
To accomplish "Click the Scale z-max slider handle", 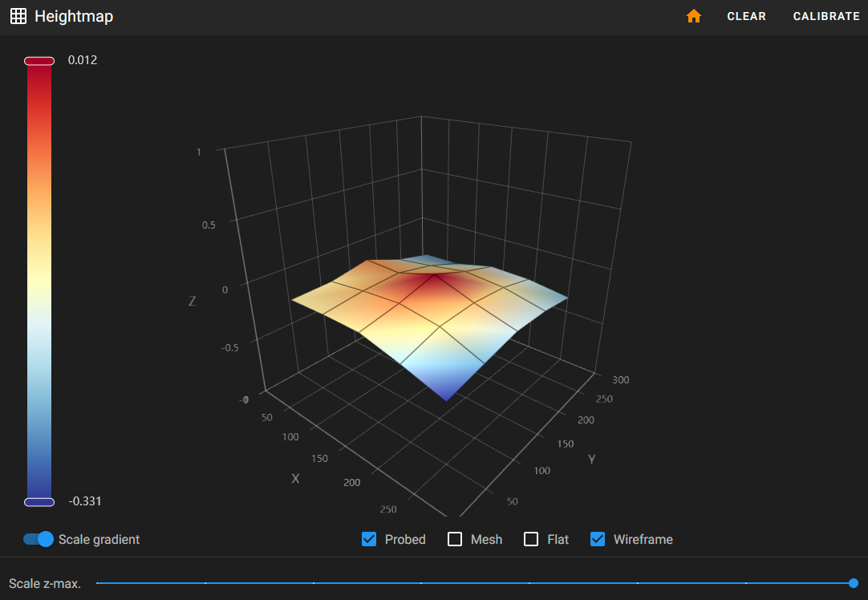I will point(853,583).
